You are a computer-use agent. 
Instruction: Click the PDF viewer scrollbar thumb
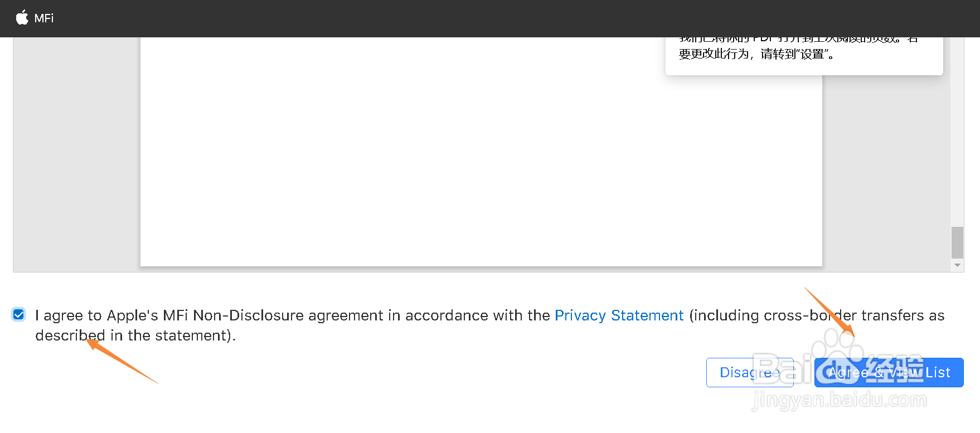coord(957,242)
